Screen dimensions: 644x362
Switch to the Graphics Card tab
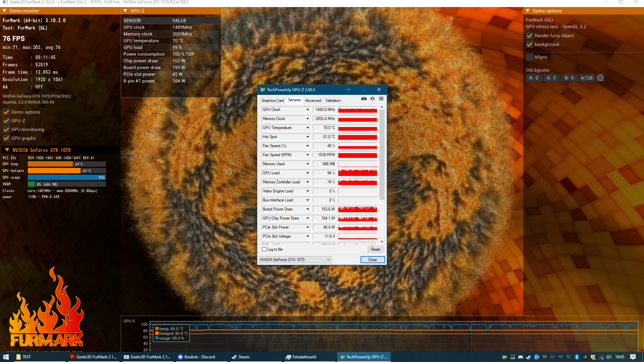[272, 101]
